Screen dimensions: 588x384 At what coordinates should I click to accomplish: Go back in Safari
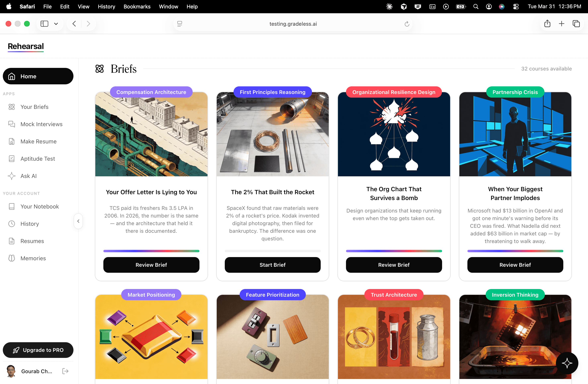(x=74, y=24)
